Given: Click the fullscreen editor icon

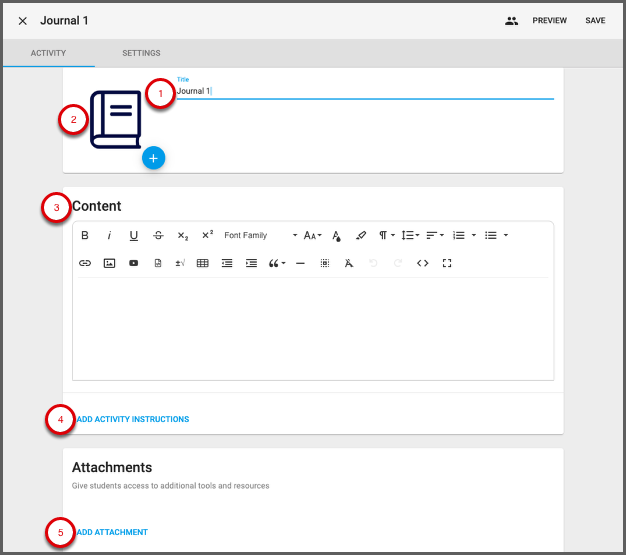Looking at the screenshot, I should (x=447, y=263).
